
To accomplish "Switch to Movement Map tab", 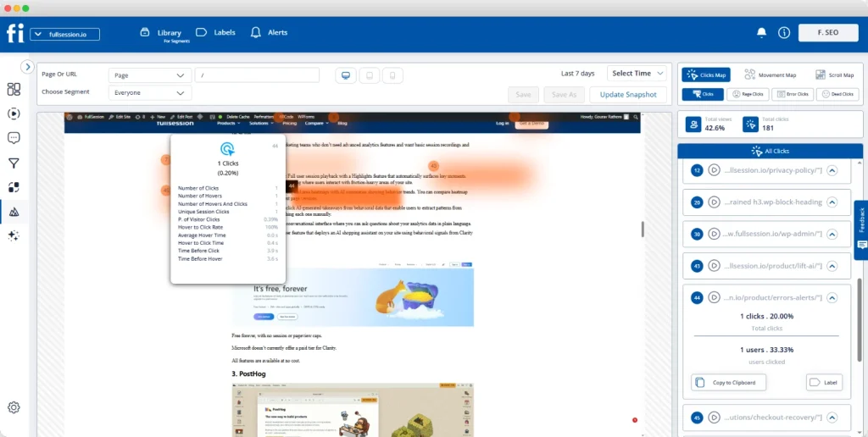I will click(771, 75).
